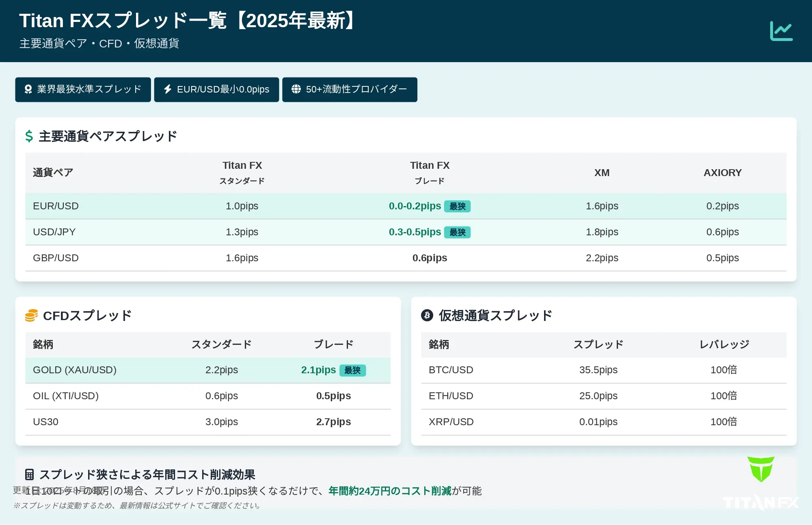Click AXIORY EUR/USD value 0.2pips
The width and height of the screenshot is (812, 525).
tap(722, 206)
